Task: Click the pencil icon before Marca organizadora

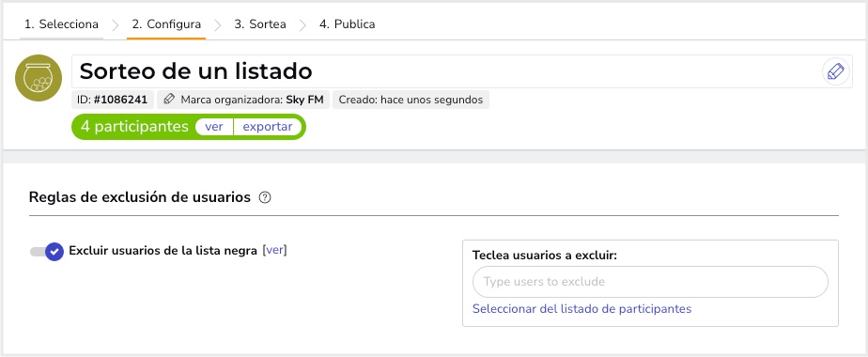Action: [169, 100]
